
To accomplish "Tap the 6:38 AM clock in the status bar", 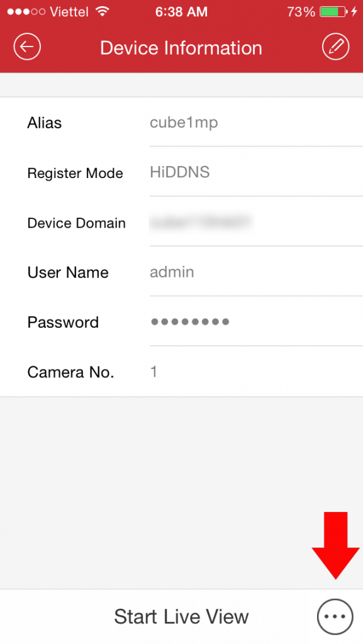I will 181,11.
